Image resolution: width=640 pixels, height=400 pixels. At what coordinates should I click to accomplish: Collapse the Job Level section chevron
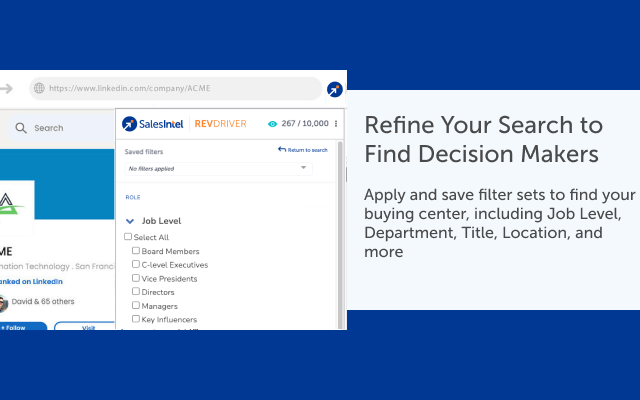click(130, 221)
